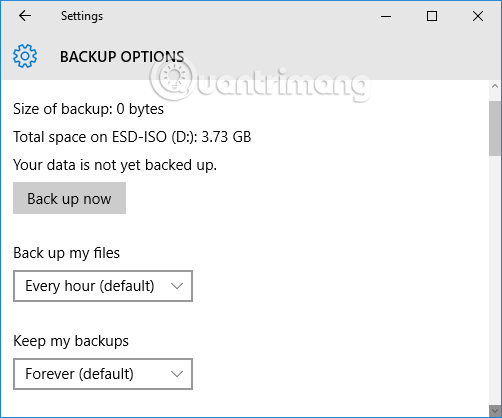Maximize the Settings window

(432, 16)
